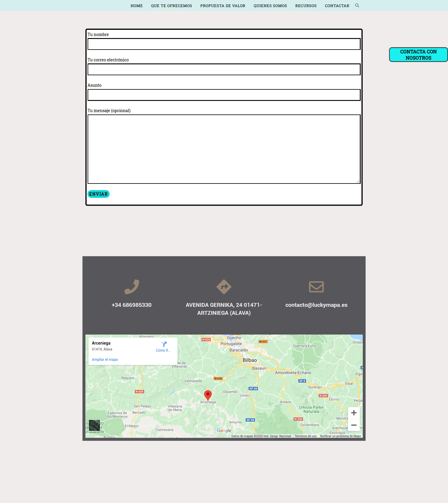Click the directions arrow diamond icon
Viewport: 448px width, 503px height.
click(x=224, y=287)
